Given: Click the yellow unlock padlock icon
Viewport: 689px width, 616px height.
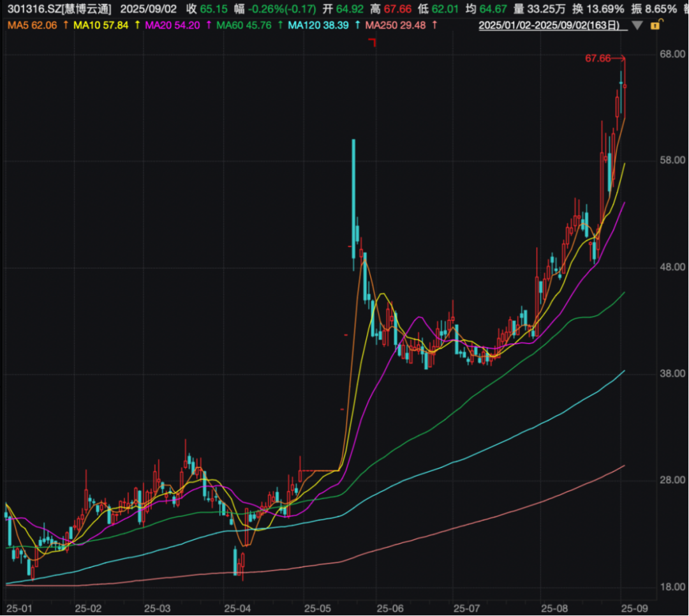Looking at the screenshot, I should (x=656, y=25).
